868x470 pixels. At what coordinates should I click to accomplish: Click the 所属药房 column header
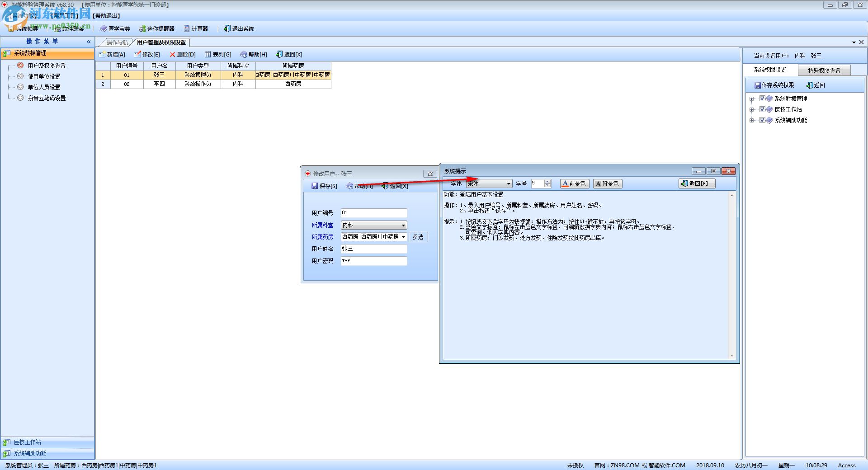click(293, 66)
